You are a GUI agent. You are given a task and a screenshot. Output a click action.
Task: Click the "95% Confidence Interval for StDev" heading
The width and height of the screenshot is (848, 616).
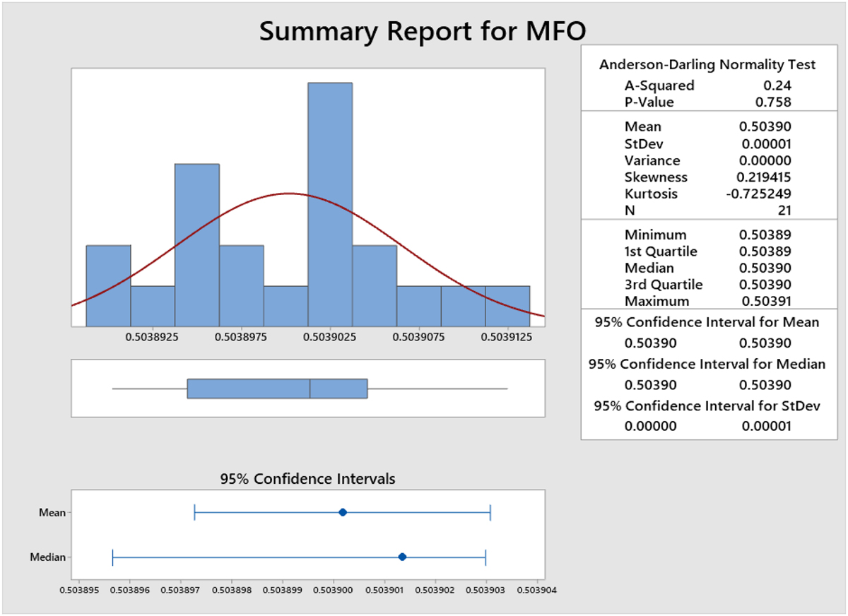[x=707, y=405]
